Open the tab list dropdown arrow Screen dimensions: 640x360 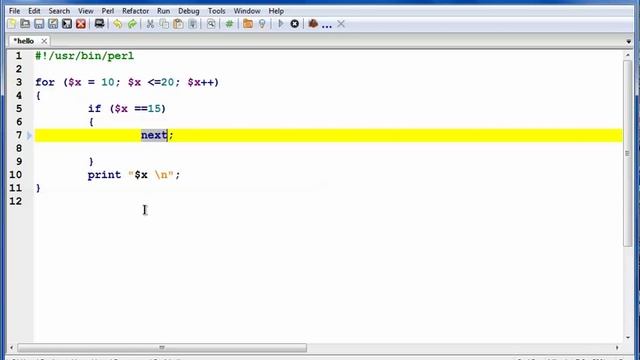(629, 42)
